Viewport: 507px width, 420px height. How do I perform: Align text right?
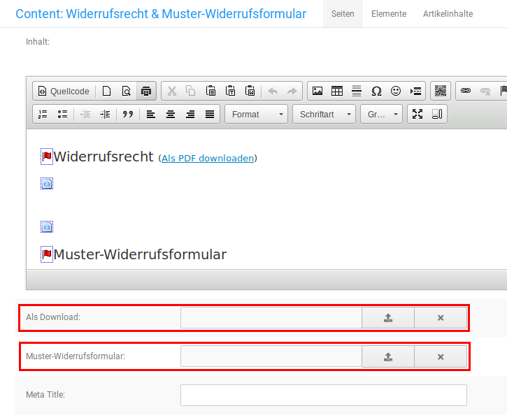coord(190,115)
